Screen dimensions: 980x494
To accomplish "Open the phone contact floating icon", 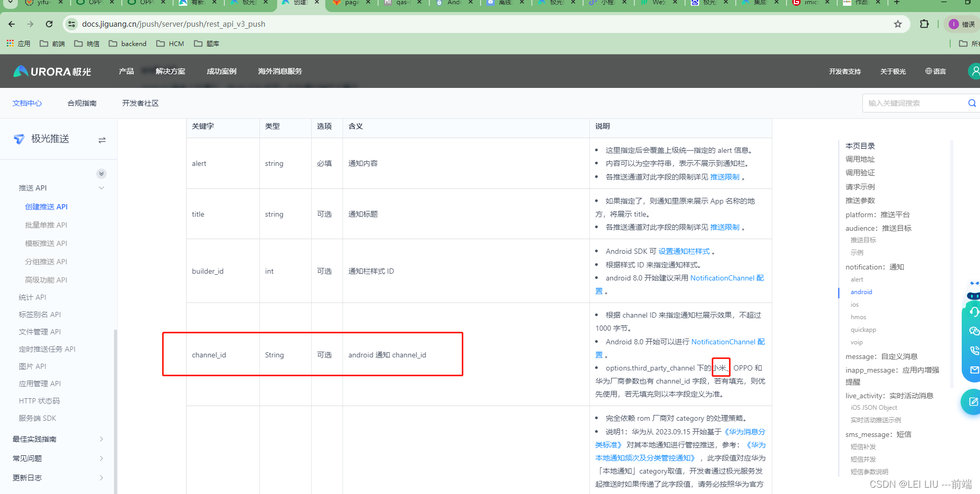I will tap(974, 350).
